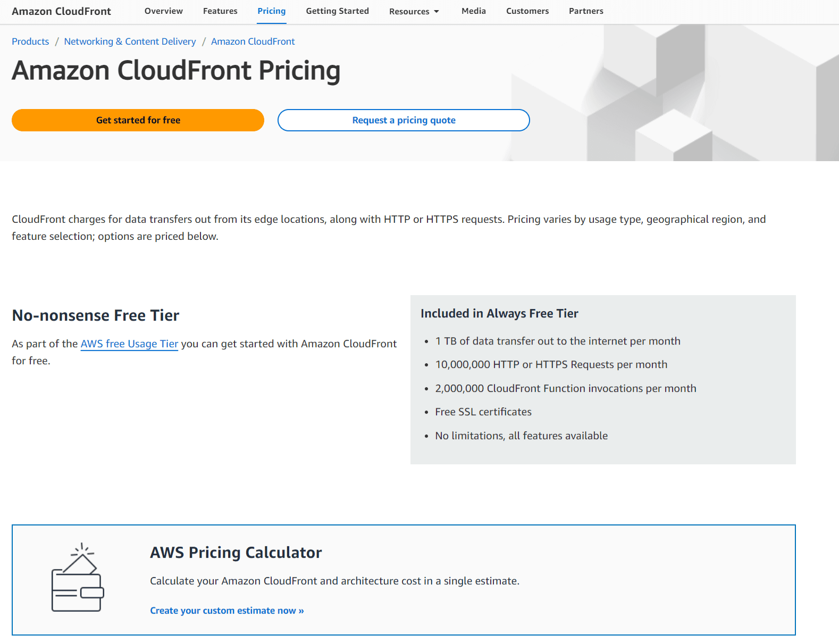Open the Getting Started navigation item
Viewport: 839px width, 644px height.
tap(337, 11)
